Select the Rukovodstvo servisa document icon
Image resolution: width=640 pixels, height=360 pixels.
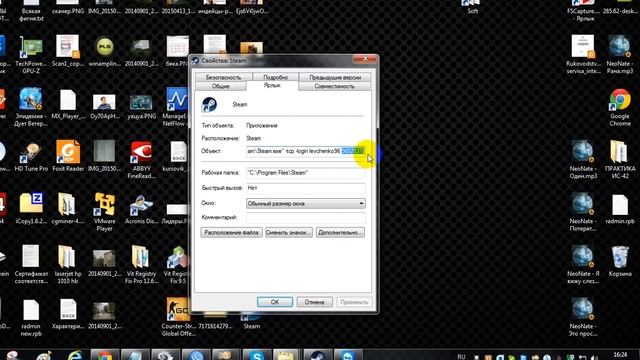(583, 54)
